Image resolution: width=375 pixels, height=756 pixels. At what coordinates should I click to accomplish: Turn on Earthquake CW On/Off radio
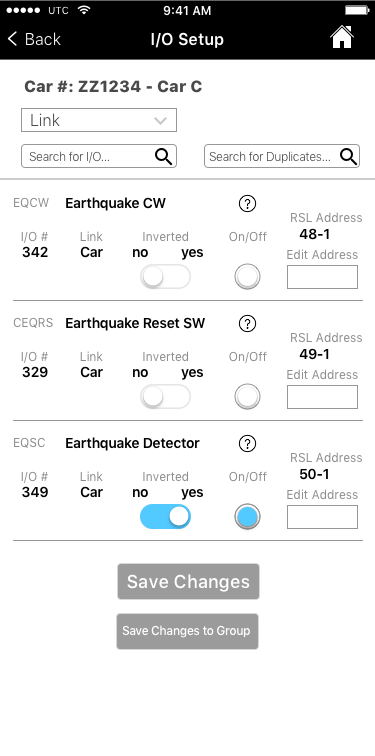[247, 277]
